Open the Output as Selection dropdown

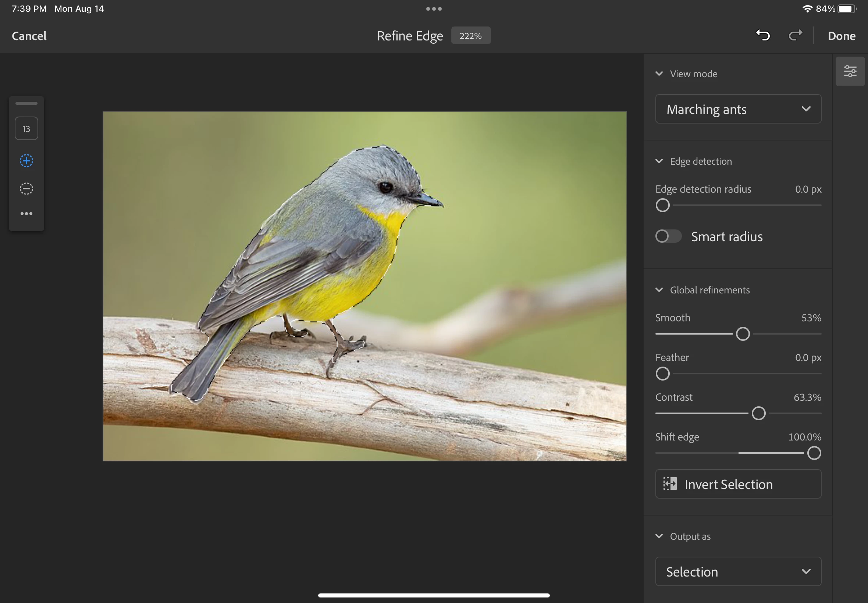[738, 571]
